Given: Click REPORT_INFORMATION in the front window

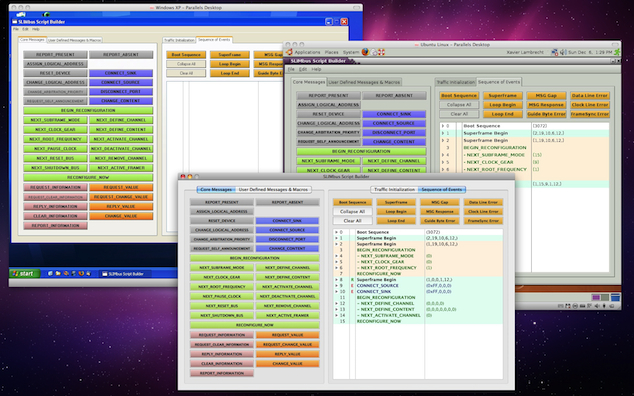Looking at the screenshot, I should click(222, 373).
